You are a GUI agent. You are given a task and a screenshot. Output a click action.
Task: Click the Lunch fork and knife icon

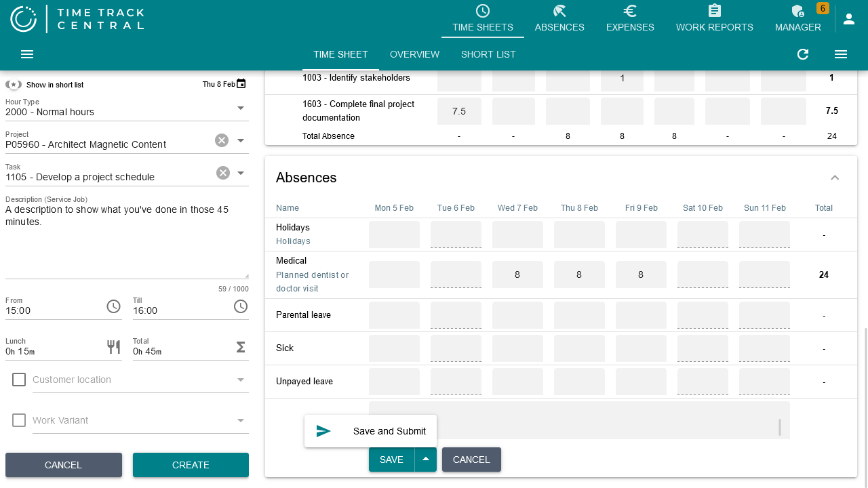pos(113,347)
